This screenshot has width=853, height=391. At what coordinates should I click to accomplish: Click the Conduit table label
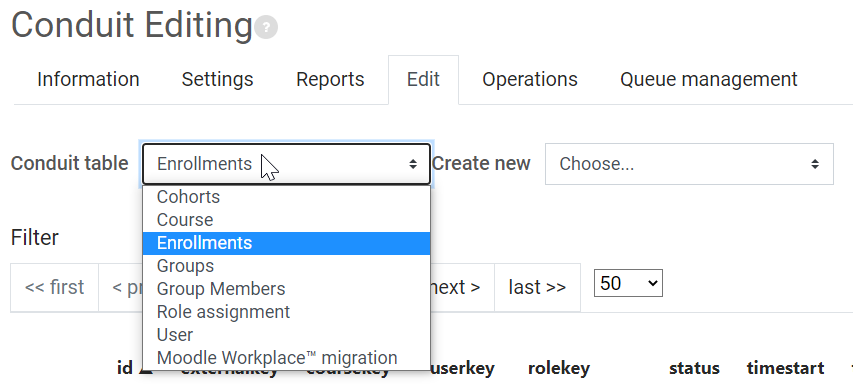pos(70,164)
